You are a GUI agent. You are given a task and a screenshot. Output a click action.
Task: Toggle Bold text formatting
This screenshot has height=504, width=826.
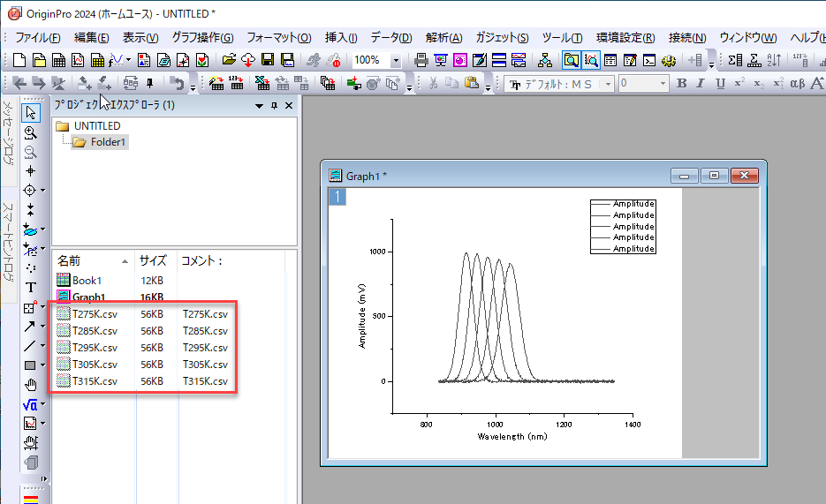coord(681,83)
